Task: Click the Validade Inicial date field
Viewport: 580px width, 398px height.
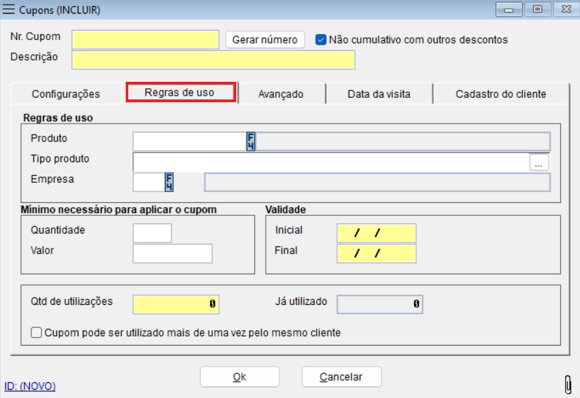Action: click(377, 233)
